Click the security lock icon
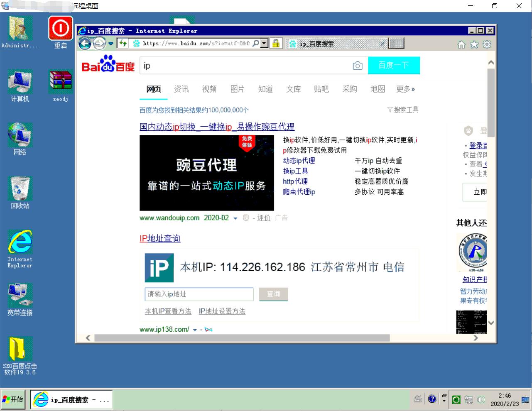This screenshot has height=411, width=532. pos(276,43)
